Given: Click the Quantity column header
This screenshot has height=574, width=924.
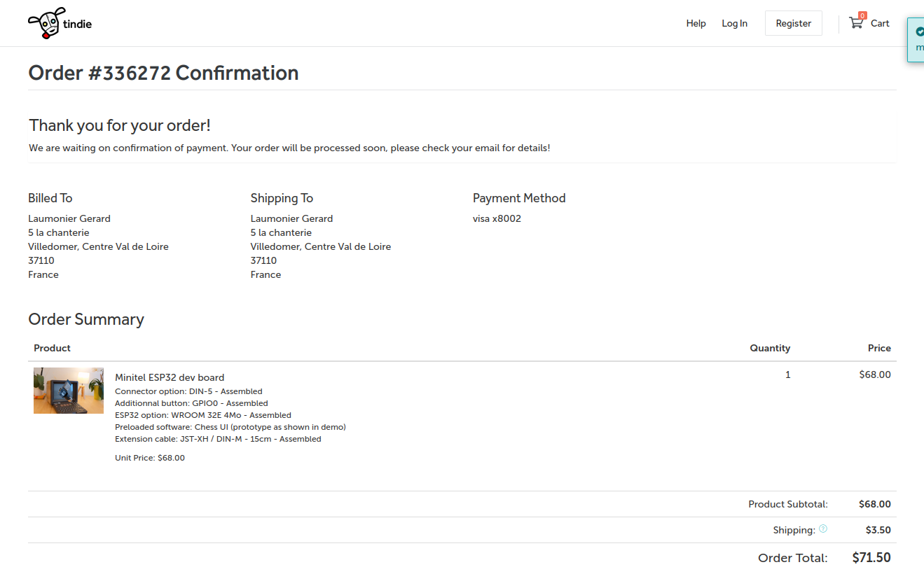Looking at the screenshot, I should point(769,348).
